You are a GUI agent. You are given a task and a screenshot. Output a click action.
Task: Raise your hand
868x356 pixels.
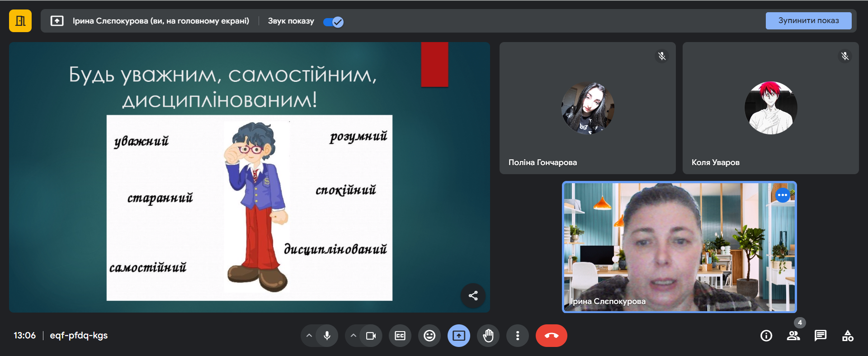pos(488,336)
